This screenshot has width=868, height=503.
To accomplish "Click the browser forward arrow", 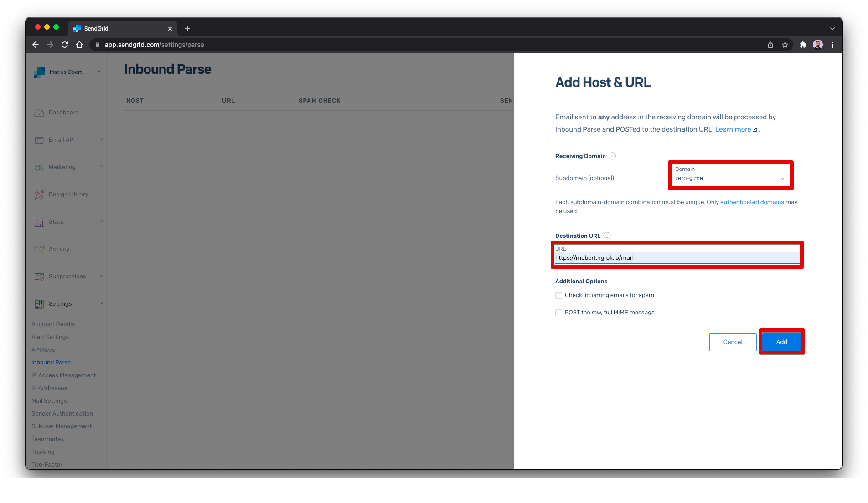I will [50, 45].
